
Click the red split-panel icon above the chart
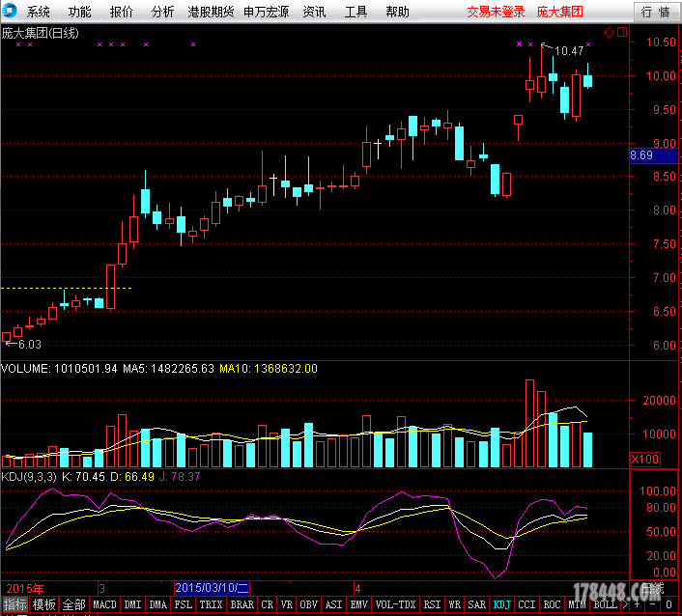point(622,32)
